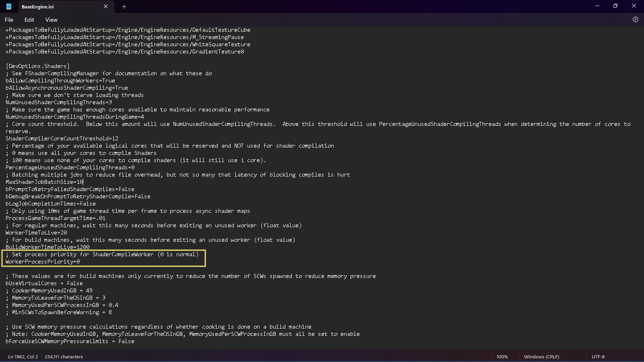This screenshot has height=362, width=644.
Task: Click the bAllowAsynchronousShaderCompiling=True line
Action: click(67, 88)
